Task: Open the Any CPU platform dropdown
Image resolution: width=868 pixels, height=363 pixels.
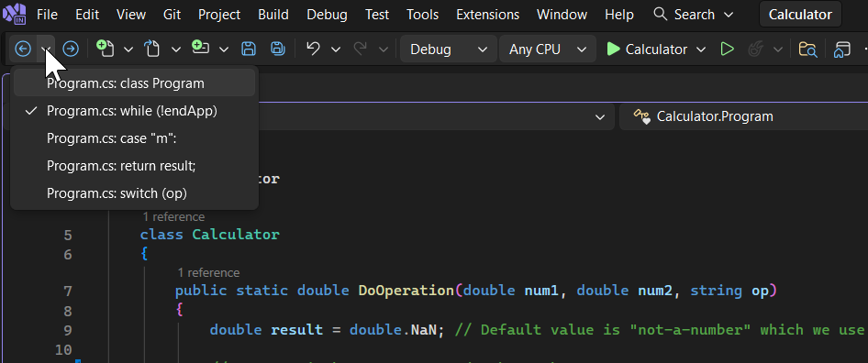Action: point(547,49)
